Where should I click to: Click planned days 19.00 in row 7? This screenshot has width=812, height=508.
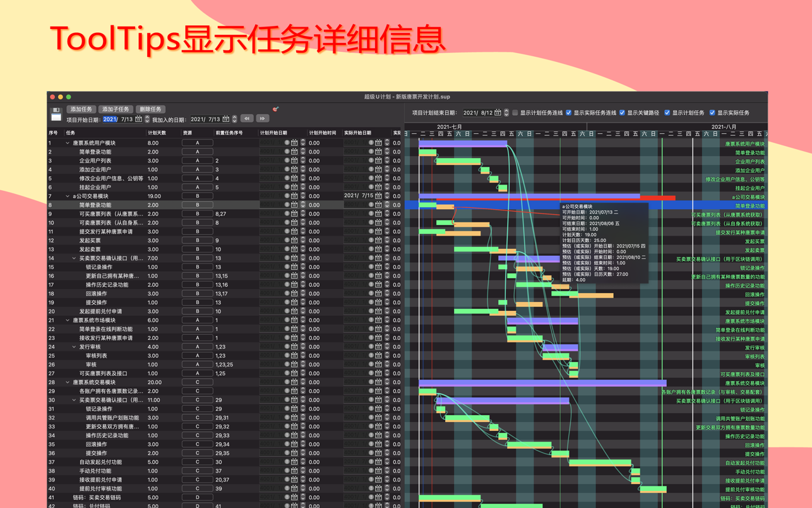[x=154, y=196]
